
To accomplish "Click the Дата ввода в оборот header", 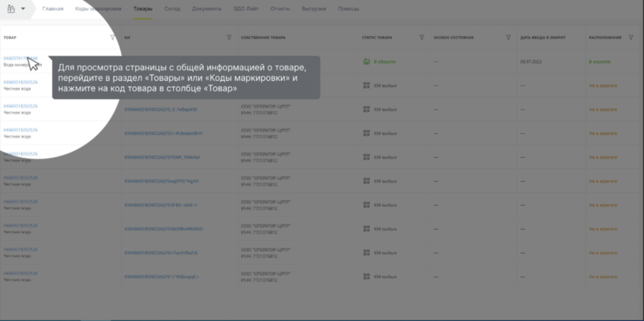I will pos(543,38).
